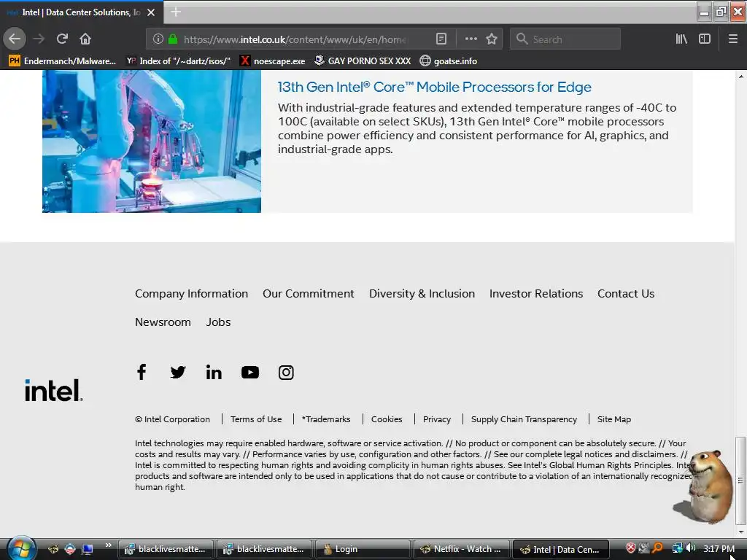The width and height of the screenshot is (747, 560).
Task: Open the Endermanch/Malware bookmark
Action: [63, 61]
